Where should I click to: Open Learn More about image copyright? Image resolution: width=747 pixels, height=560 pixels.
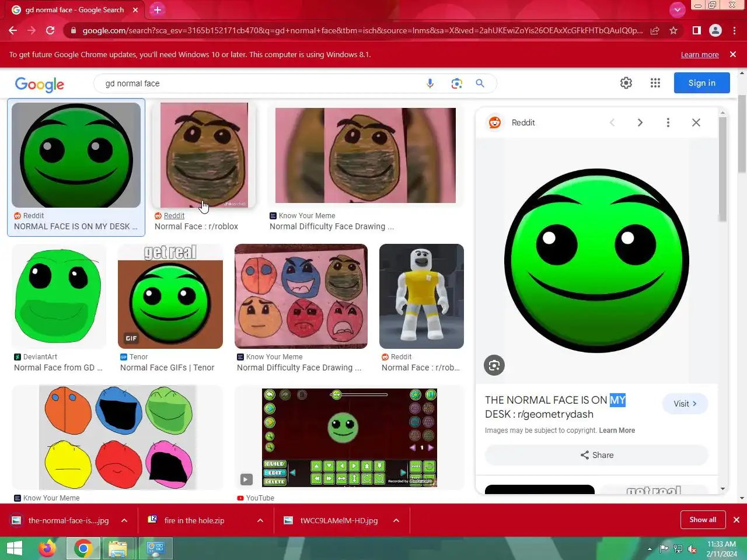[617, 430]
